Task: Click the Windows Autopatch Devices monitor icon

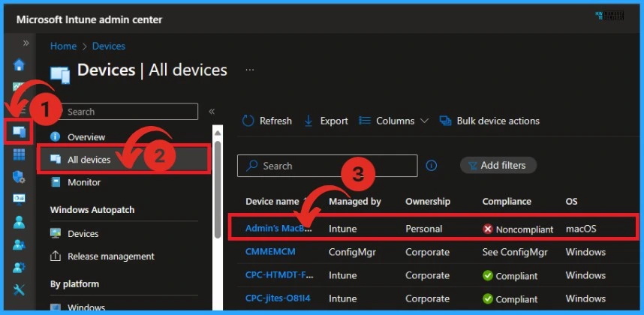Action: [x=55, y=233]
